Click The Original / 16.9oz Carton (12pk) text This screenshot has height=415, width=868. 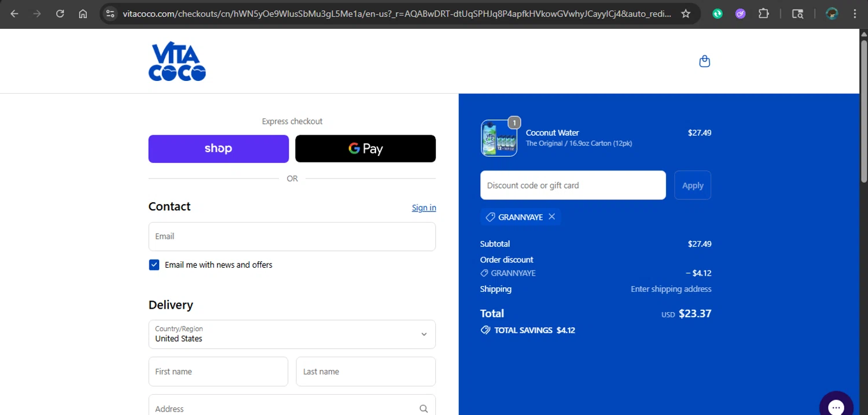(579, 143)
